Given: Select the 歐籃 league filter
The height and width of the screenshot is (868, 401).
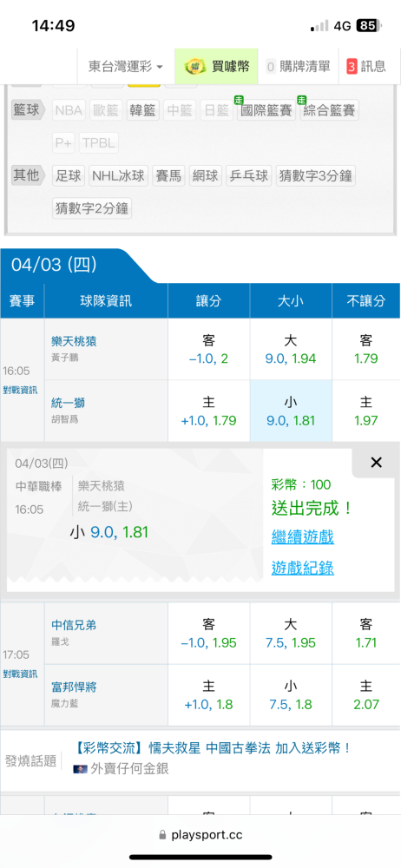Looking at the screenshot, I should [x=107, y=111].
